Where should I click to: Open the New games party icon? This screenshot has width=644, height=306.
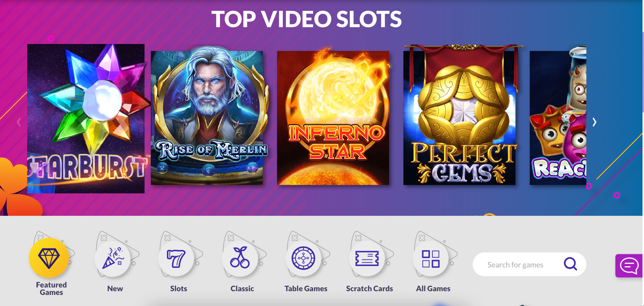pos(113,258)
